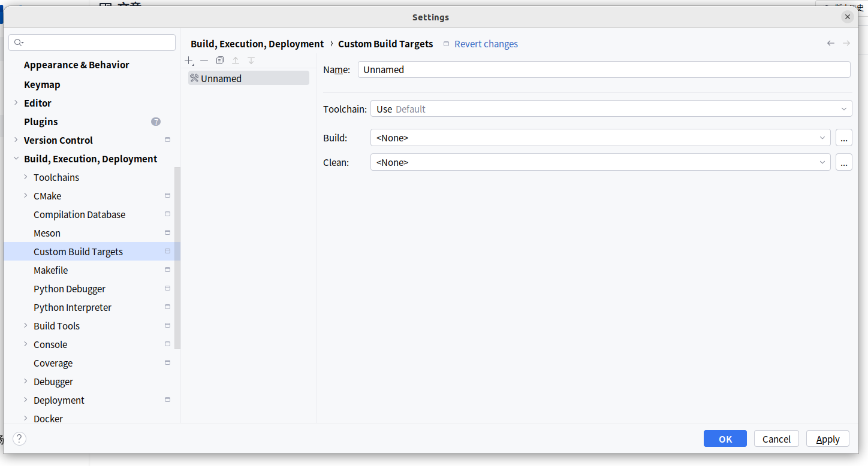This screenshot has height=466, width=868.
Task: Click the Add target plus icon
Action: tap(189, 60)
